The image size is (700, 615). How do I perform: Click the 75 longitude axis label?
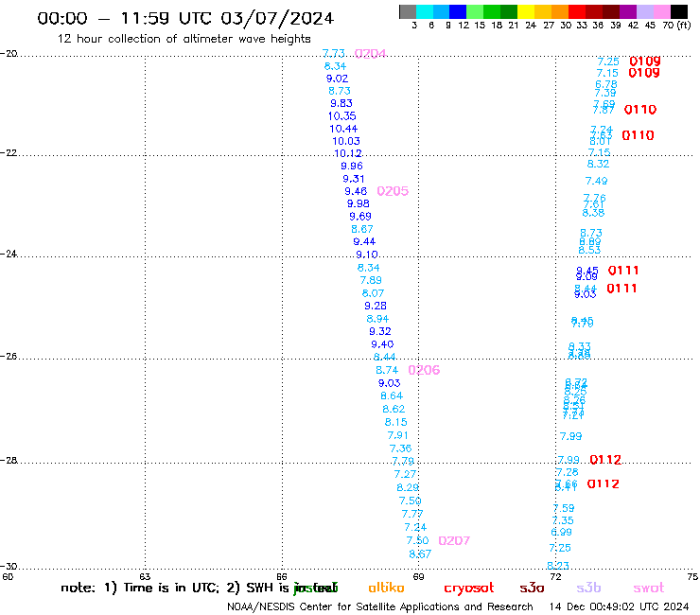tap(692, 576)
